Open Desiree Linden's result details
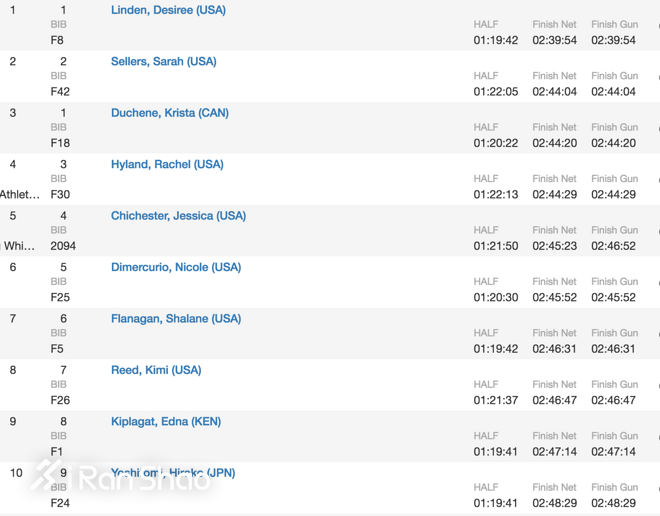Screen dimensions: 660x516 [168, 10]
